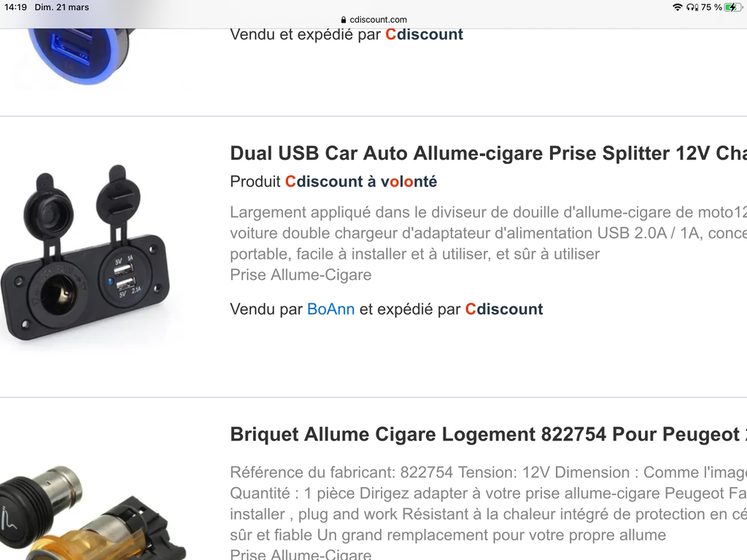The height and width of the screenshot is (560, 747).
Task: Select the Peugeot cigarette lighter image
Action: click(90, 512)
